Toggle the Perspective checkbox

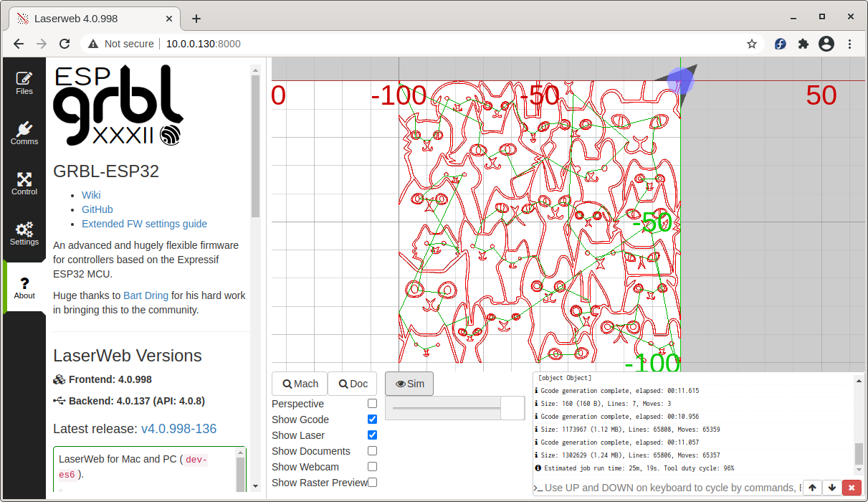click(x=372, y=404)
